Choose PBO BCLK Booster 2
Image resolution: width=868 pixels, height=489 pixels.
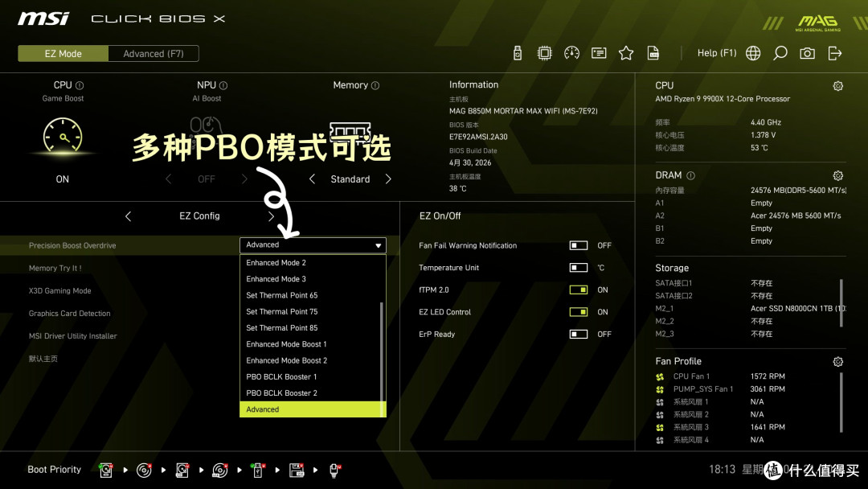pos(310,393)
